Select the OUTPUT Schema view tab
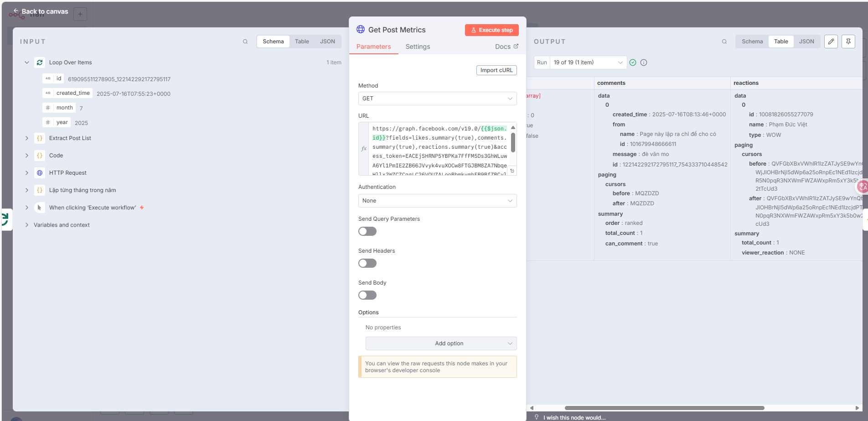The height and width of the screenshot is (421, 868). tap(752, 42)
